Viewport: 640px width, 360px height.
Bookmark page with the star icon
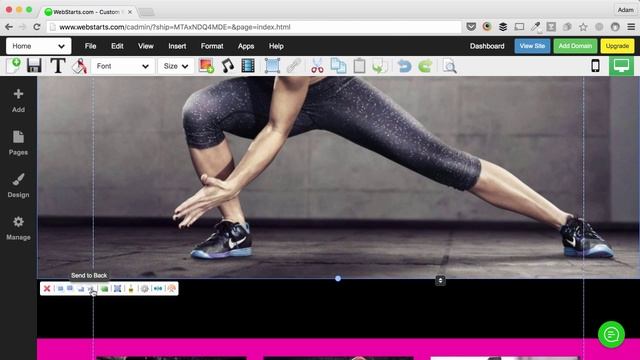pos(583,27)
